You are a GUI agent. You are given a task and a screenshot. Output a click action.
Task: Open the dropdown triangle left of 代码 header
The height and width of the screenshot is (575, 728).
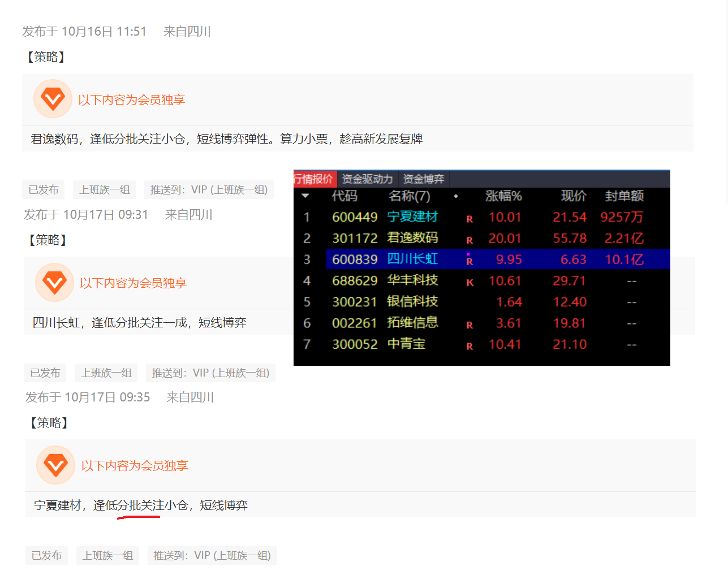coord(305,196)
